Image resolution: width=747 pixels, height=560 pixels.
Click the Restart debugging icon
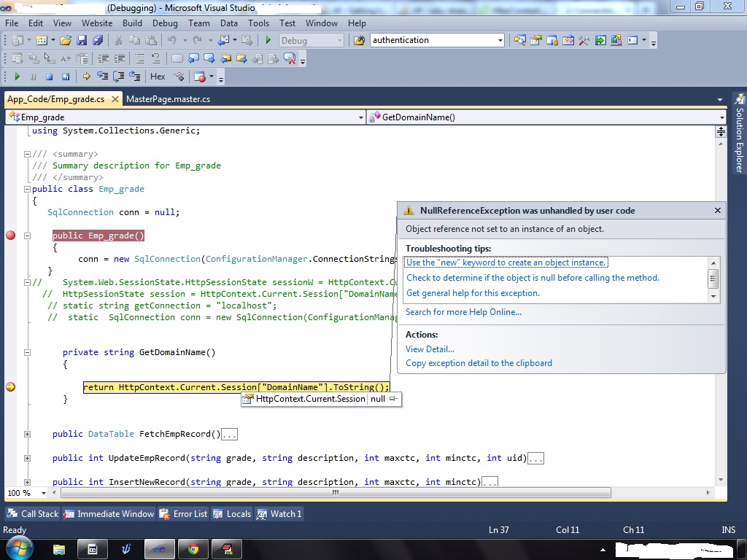[x=65, y=76]
